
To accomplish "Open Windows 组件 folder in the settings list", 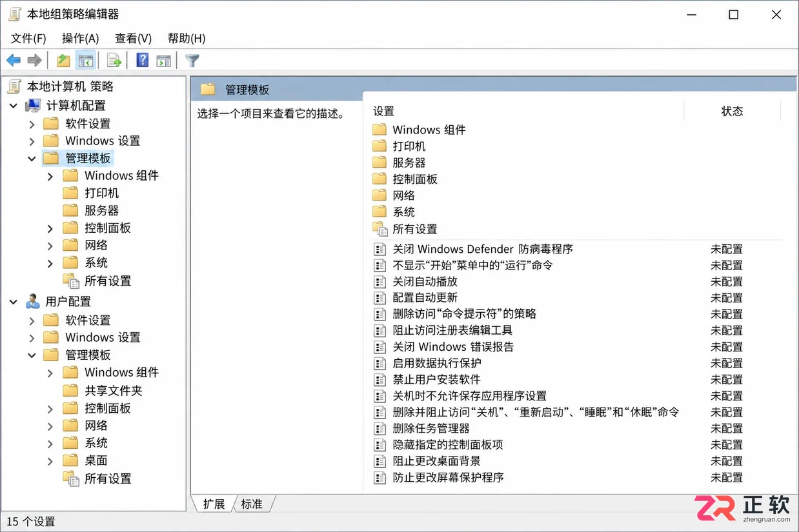I will coord(429,130).
